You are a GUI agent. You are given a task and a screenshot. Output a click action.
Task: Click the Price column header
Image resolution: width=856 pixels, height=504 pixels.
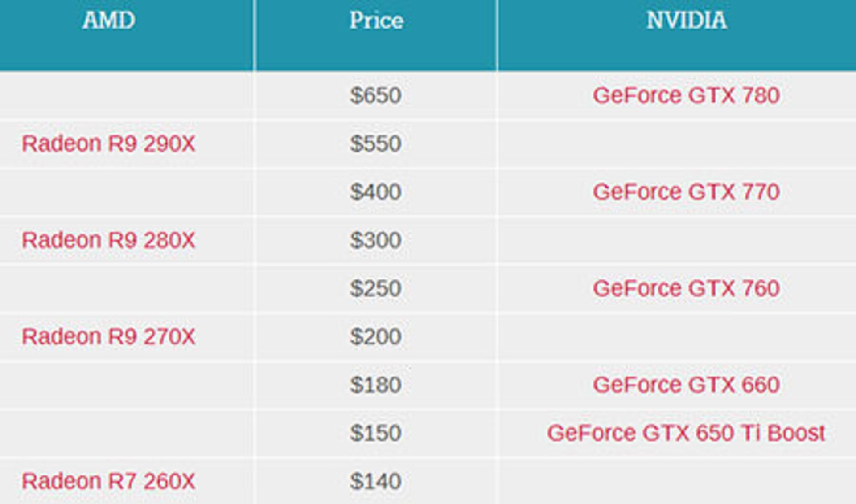[376, 20]
